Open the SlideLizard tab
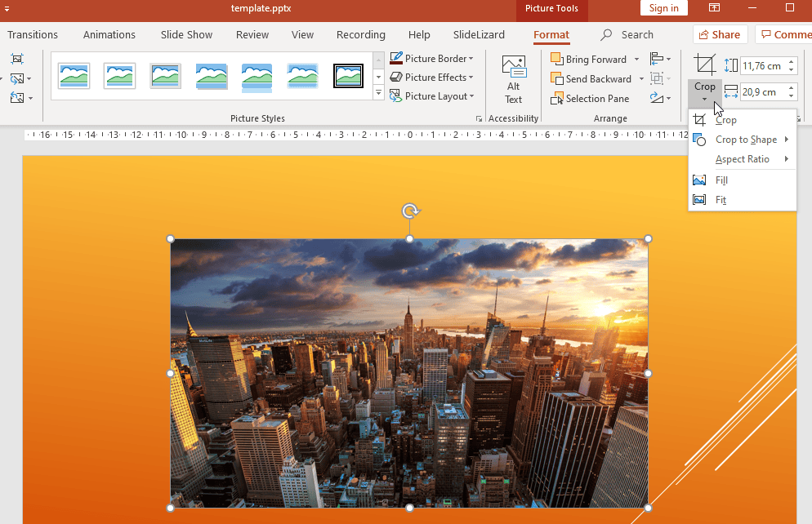Screen dimensions: 812x524 [x=479, y=34]
